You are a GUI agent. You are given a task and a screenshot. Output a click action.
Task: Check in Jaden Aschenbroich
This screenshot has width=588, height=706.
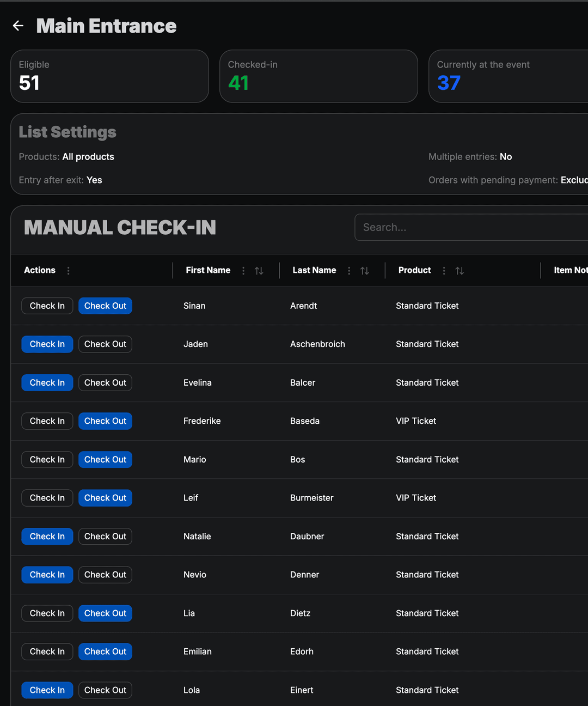[x=47, y=344]
